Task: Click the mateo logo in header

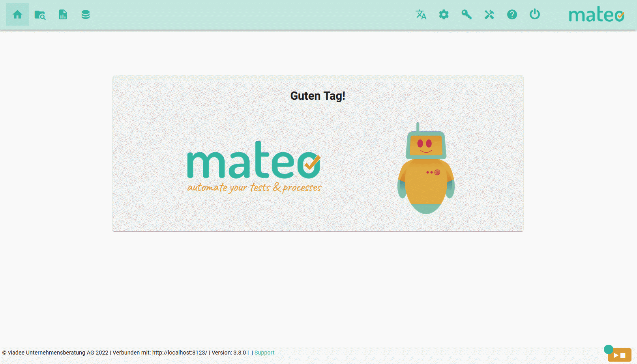Action: click(596, 14)
